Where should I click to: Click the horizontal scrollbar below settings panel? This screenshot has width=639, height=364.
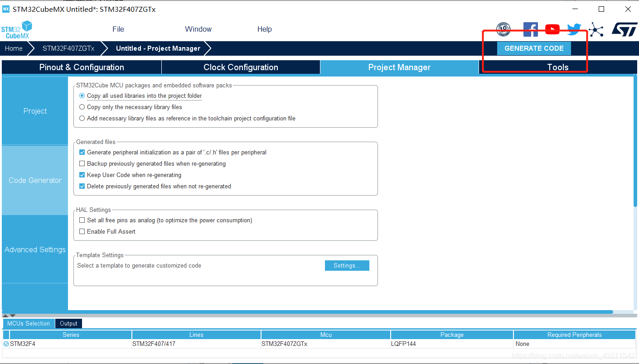tap(307, 312)
